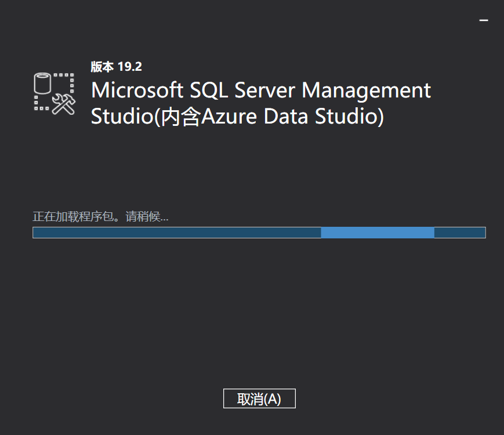
Task: Minimize the installer window
Action: (x=483, y=19)
